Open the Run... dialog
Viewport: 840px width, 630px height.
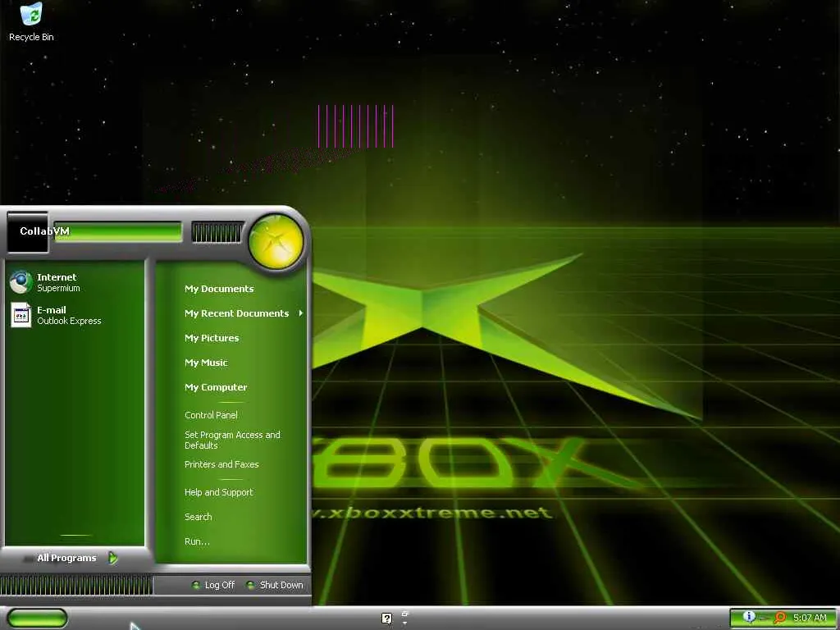click(x=197, y=541)
